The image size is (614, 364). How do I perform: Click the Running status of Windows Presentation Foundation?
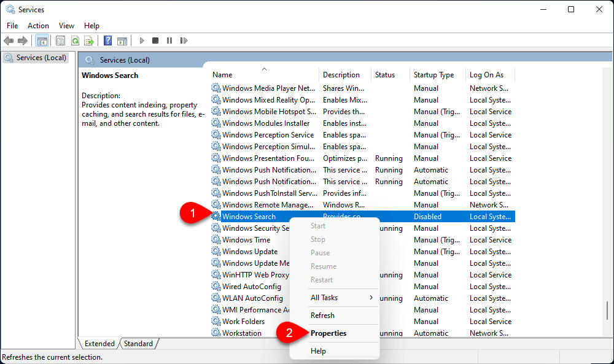389,158
